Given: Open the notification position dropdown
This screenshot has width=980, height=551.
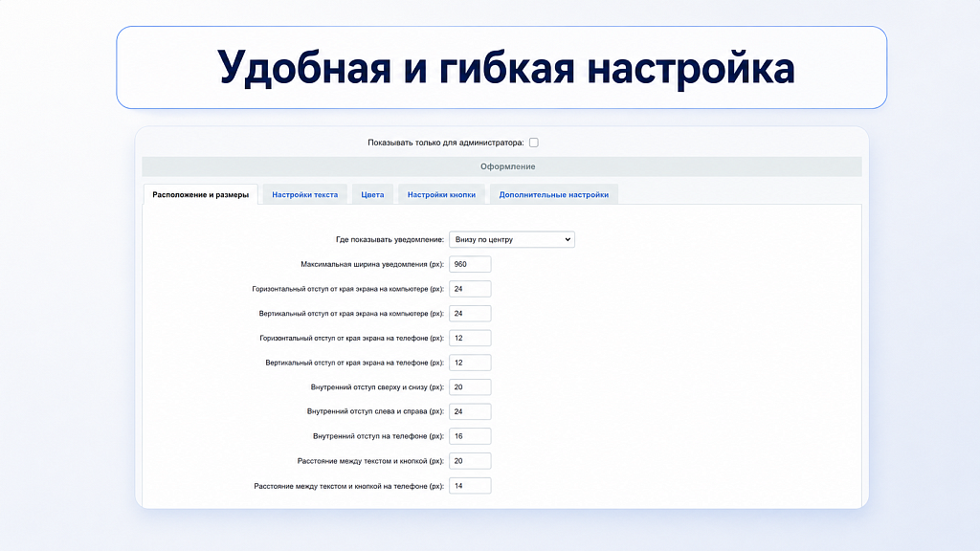Looking at the screenshot, I should pyautogui.click(x=512, y=239).
